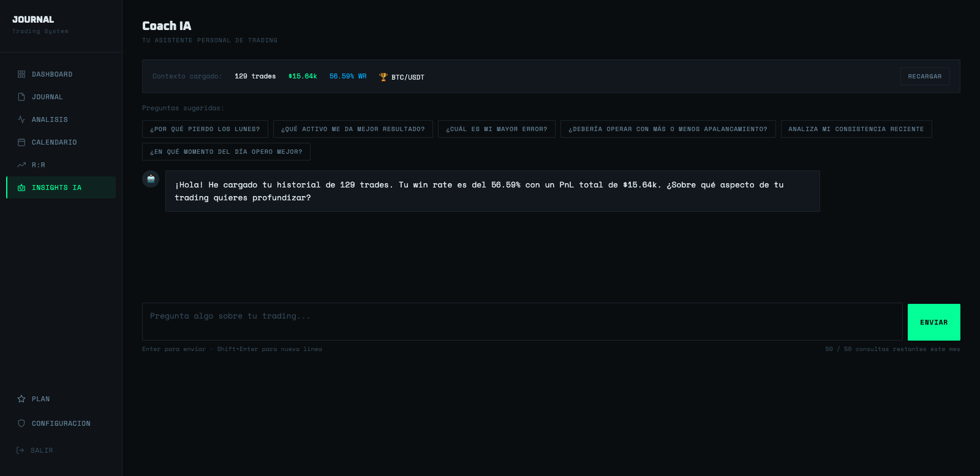Open the PLAN menu label
Image resolution: width=980 pixels, height=476 pixels.
pos(41,399)
